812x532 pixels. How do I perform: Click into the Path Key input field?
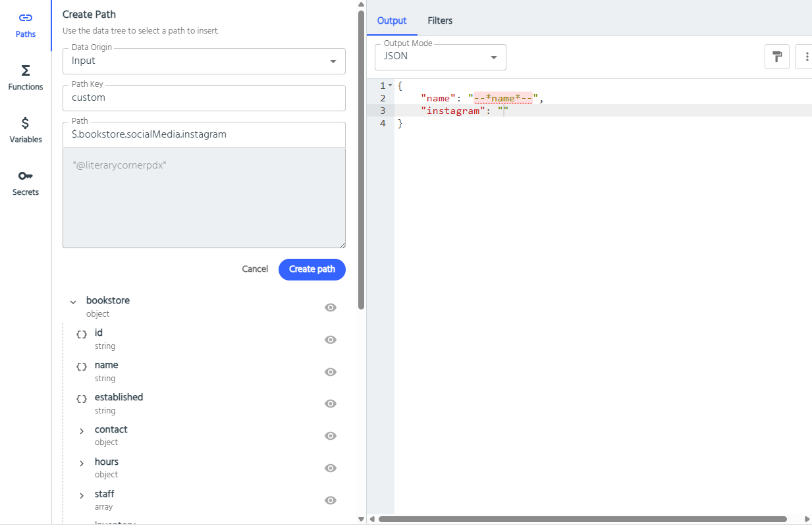pyautogui.click(x=204, y=98)
